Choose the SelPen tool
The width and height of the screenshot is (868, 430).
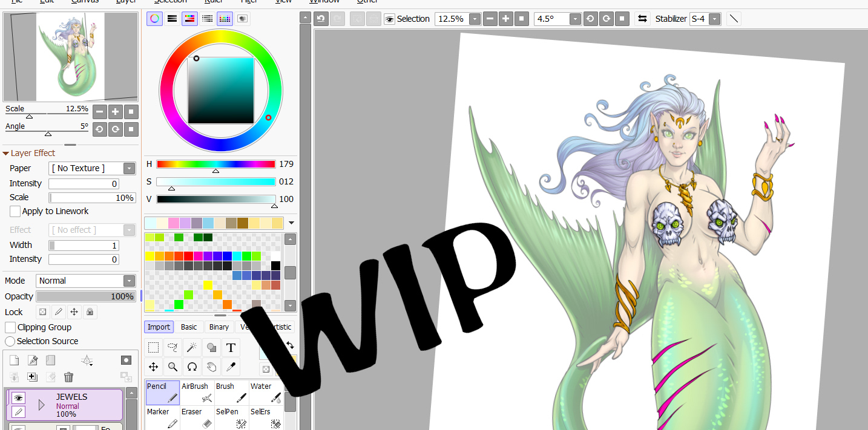pos(231,418)
